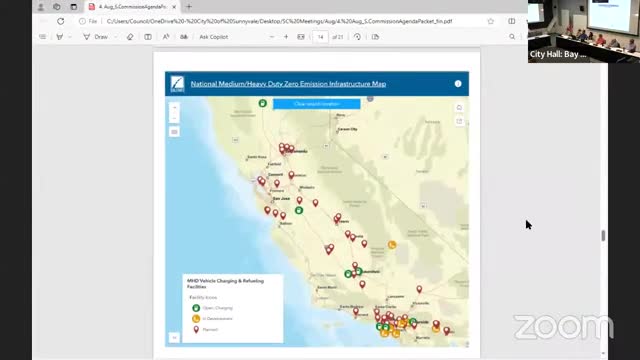The height and width of the screenshot is (360, 640).
Task: Click Ask Copilot
Action: point(213,37)
